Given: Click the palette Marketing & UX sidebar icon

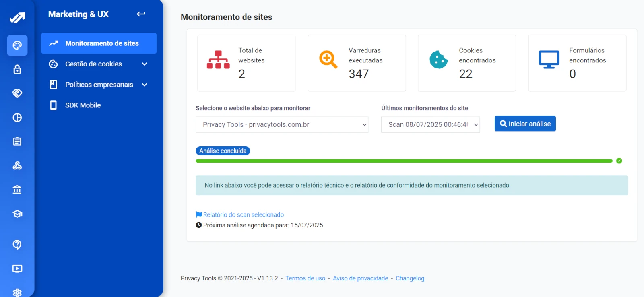Looking at the screenshot, I should (x=17, y=45).
